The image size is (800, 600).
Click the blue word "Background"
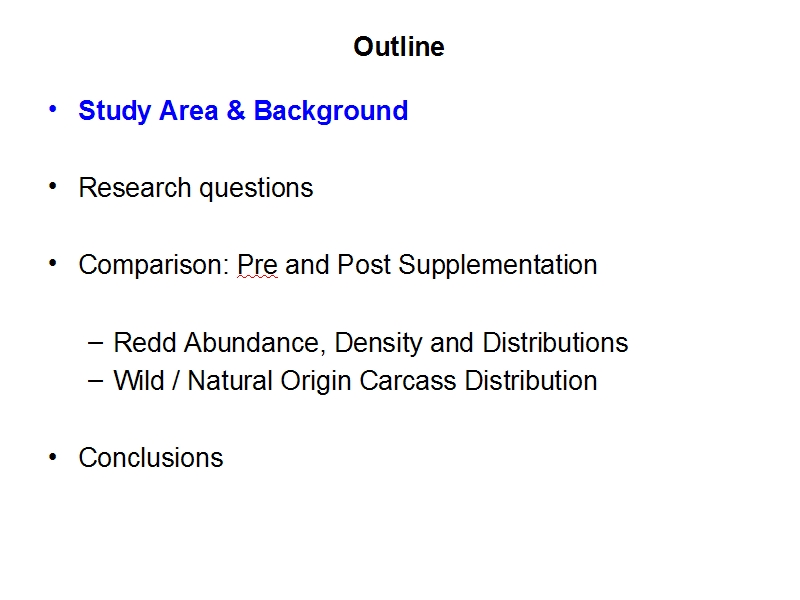(x=331, y=111)
